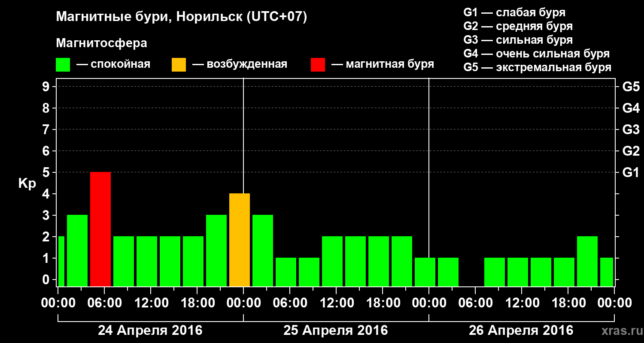Click the G1 label on right axis

[x=631, y=172]
